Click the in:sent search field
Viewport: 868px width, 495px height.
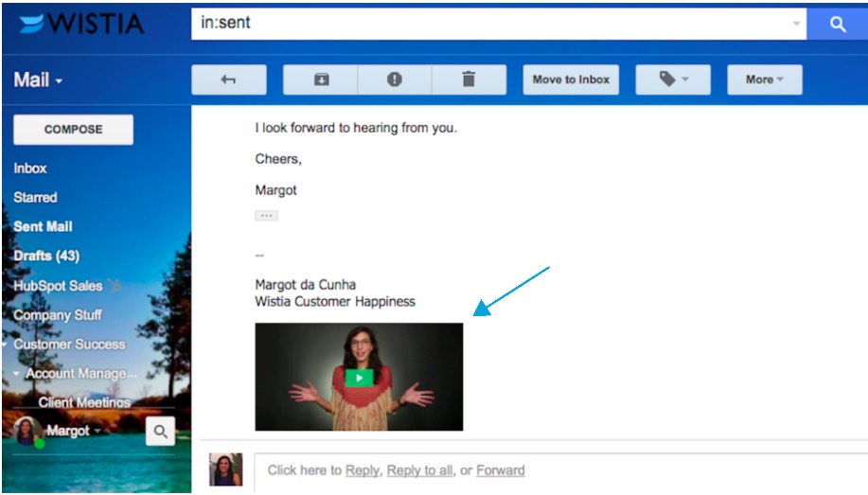point(492,24)
